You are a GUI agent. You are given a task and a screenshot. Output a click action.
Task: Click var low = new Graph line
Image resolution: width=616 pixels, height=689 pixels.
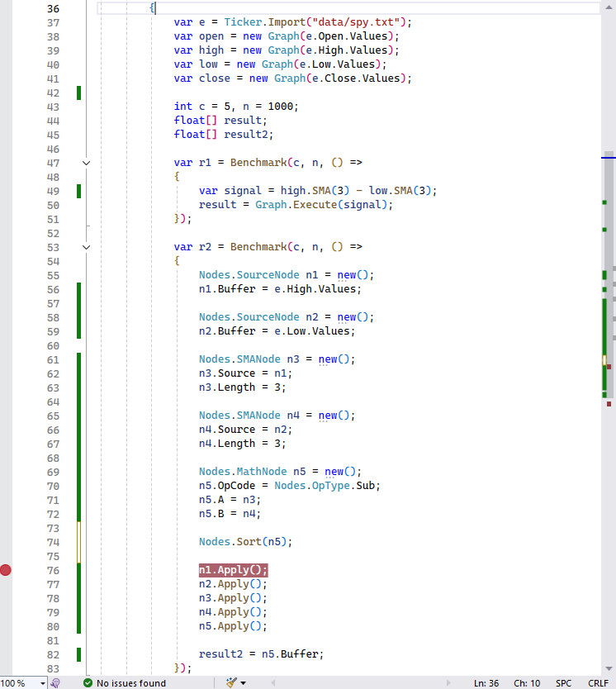[x=280, y=64]
